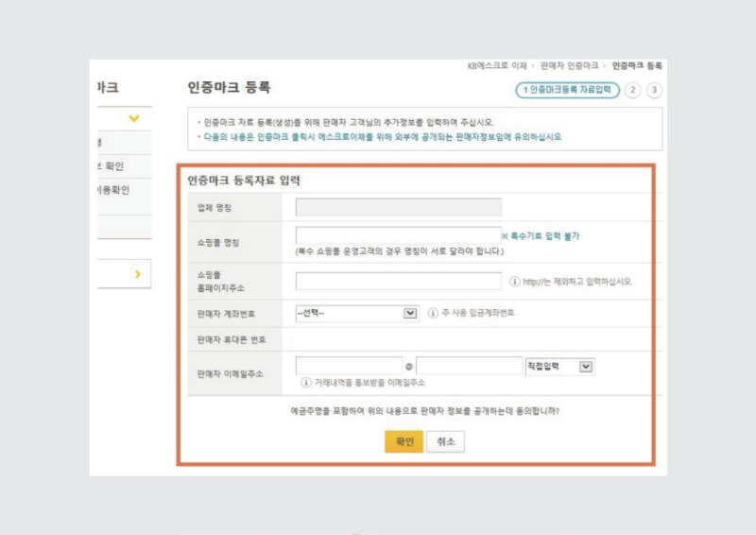
Task: Click the email domain field after @
Action: coord(469,367)
